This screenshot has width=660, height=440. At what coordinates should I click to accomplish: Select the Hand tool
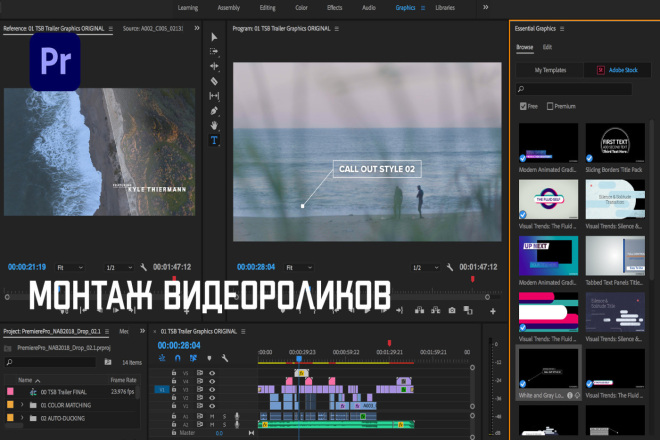pyautogui.click(x=214, y=125)
